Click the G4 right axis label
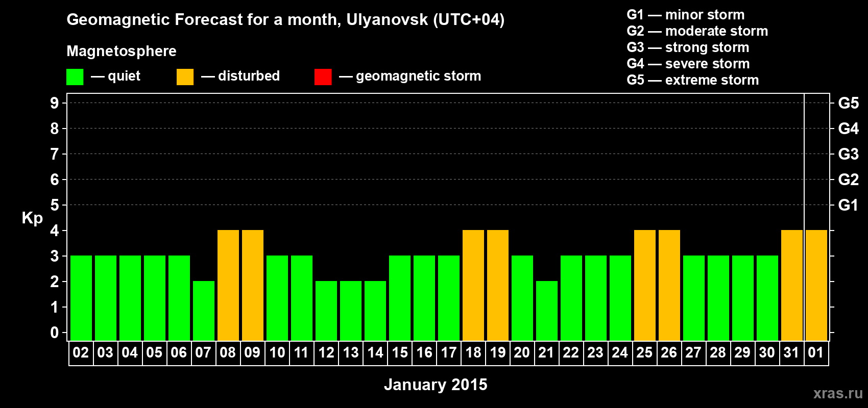The image size is (868, 408). point(849,129)
